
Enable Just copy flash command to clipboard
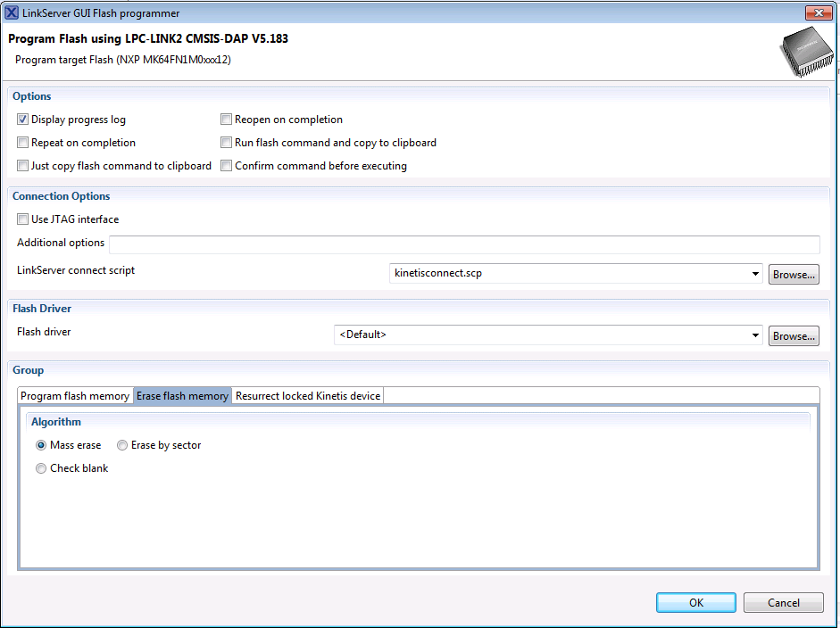pyautogui.click(x=23, y=166)
